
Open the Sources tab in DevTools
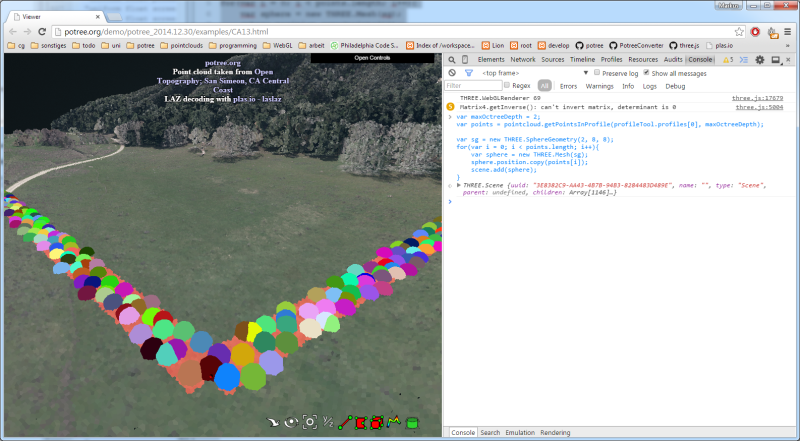pyautogui.click(x=553, y=60)
